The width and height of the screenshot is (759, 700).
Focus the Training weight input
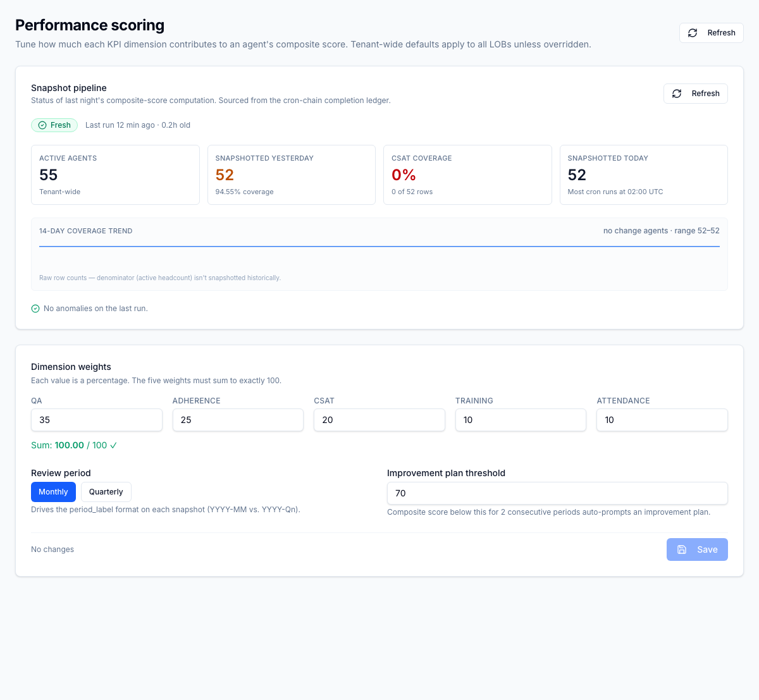click(521, 420)
